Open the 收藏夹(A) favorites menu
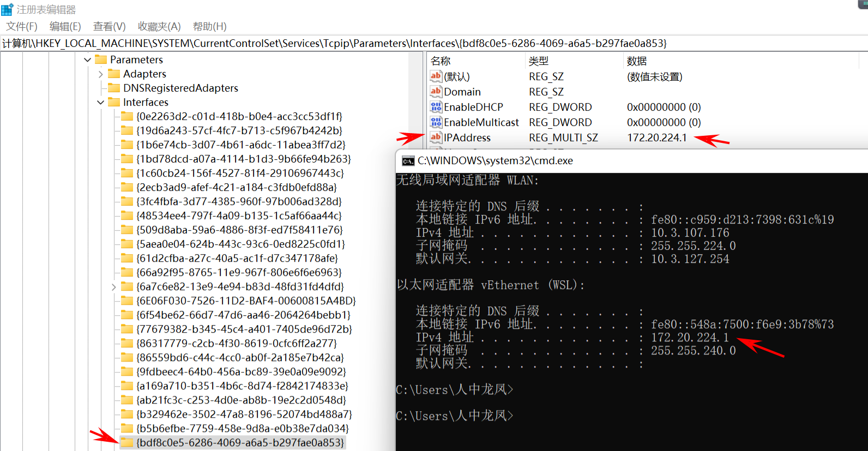 (x=159, y=27)
